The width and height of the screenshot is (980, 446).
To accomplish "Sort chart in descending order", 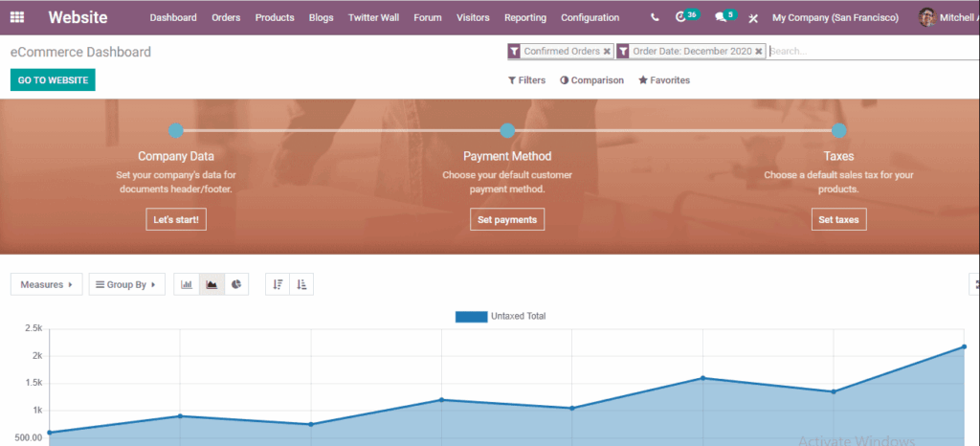I will (x=278, y=284).
